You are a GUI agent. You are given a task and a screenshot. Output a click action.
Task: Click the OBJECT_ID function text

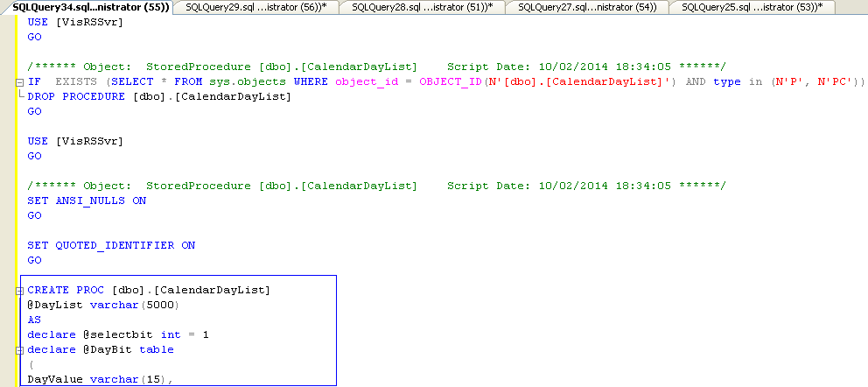[450, 82]
